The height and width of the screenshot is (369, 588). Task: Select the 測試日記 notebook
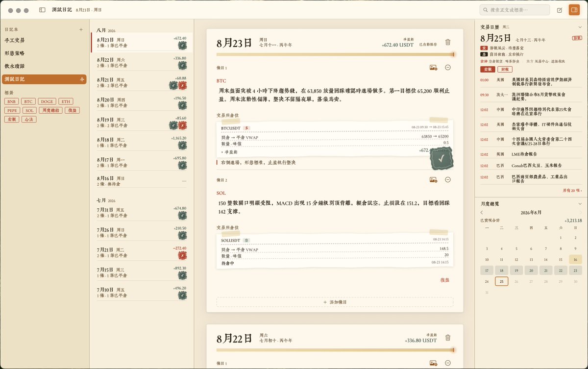click(x=44, y=79)
